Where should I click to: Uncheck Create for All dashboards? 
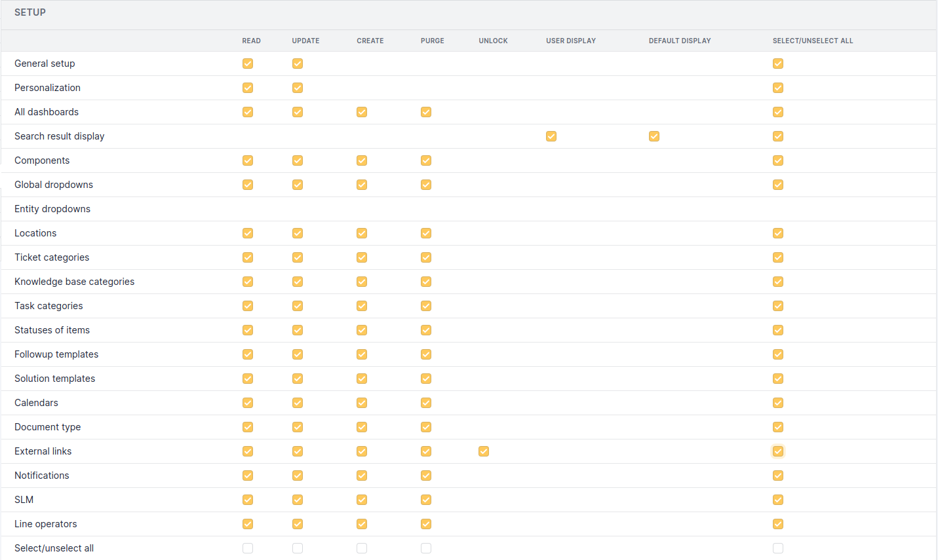[x=362, y=112]
